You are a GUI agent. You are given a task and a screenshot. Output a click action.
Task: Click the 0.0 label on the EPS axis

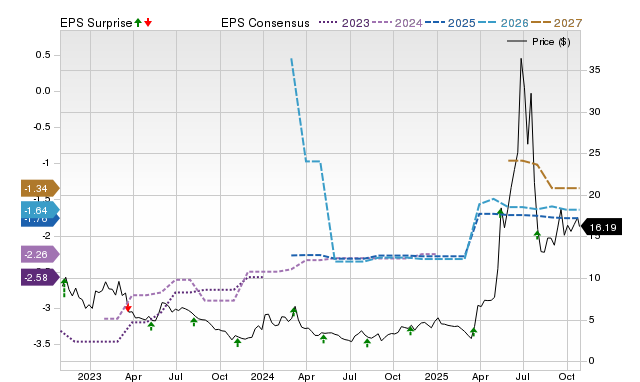pyautogui.click(x=43, y=91)
